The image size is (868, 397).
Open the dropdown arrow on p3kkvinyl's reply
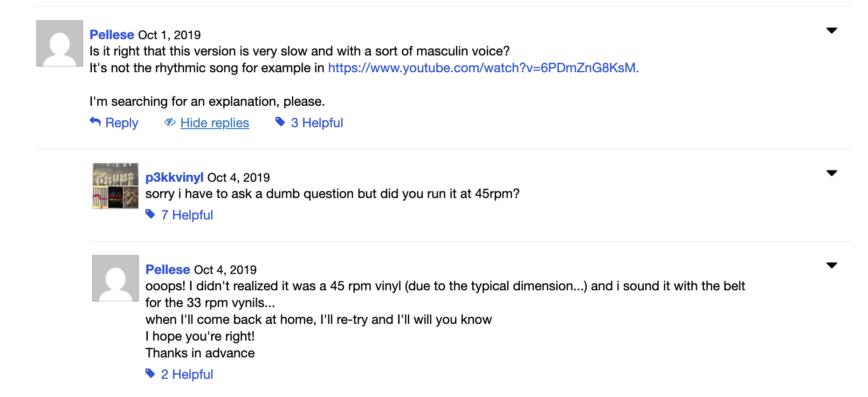(832, 173)
